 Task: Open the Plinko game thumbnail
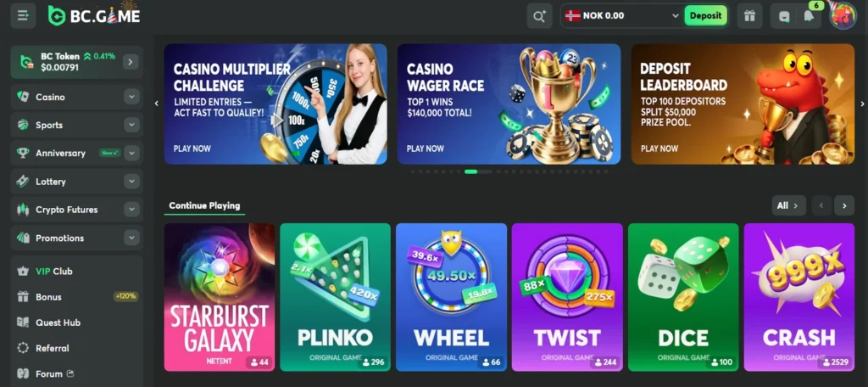(335, 297)
